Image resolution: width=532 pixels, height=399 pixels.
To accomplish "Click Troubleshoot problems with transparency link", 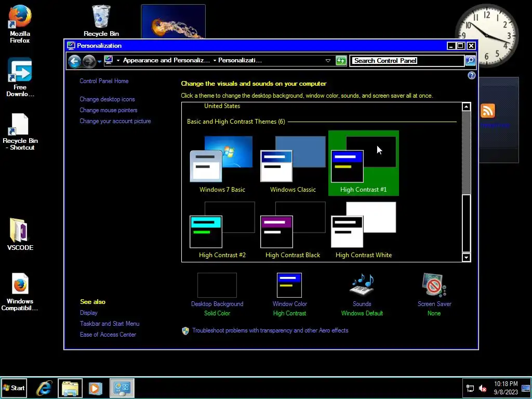I will [270, 330].
